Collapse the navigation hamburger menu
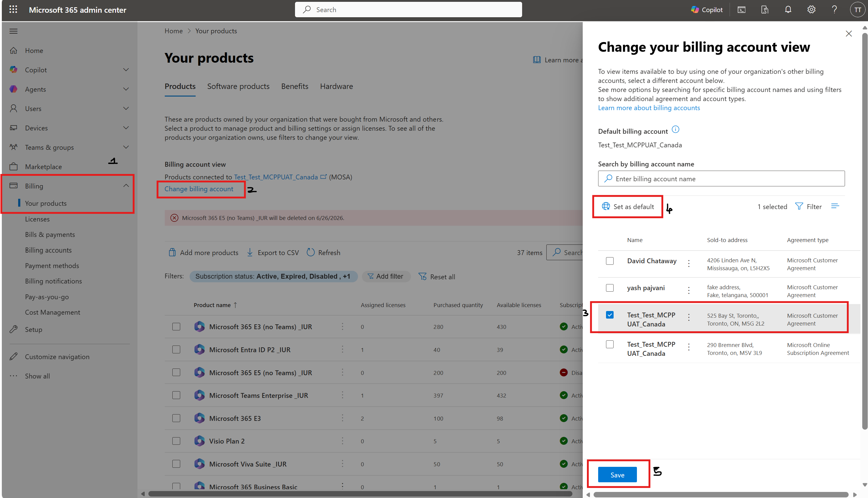Screen dimensions: 868x498 [13, 31]
